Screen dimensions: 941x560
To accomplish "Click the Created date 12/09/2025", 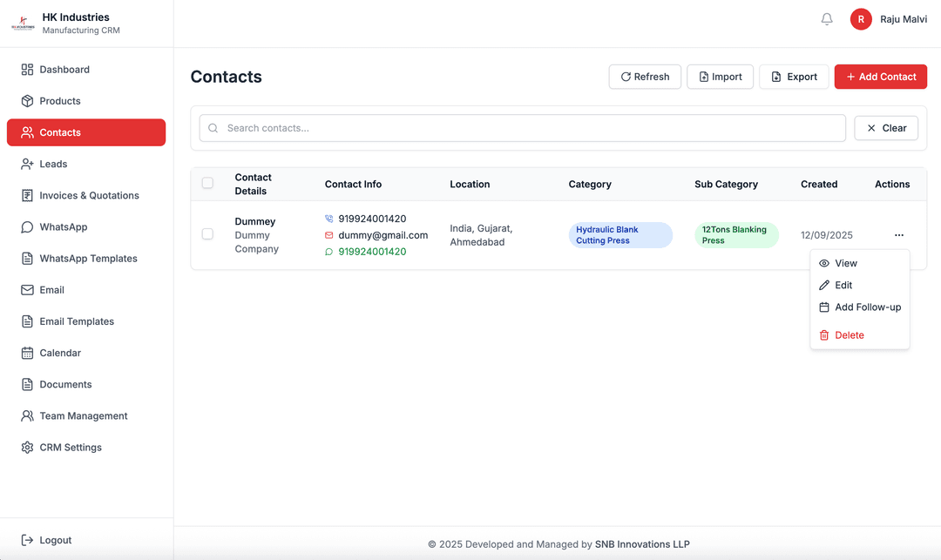I will tap(826, 235).
